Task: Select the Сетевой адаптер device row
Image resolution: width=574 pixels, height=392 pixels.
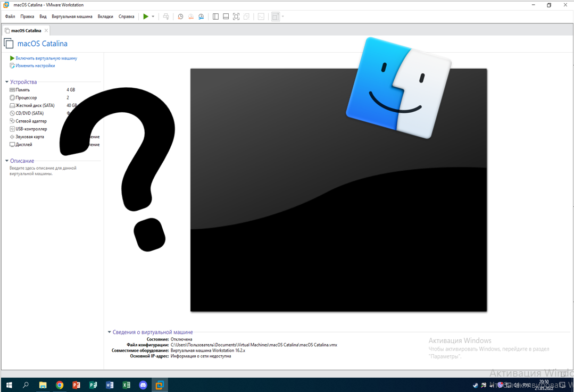Action: pyautogui.click(x=54, y=121)
